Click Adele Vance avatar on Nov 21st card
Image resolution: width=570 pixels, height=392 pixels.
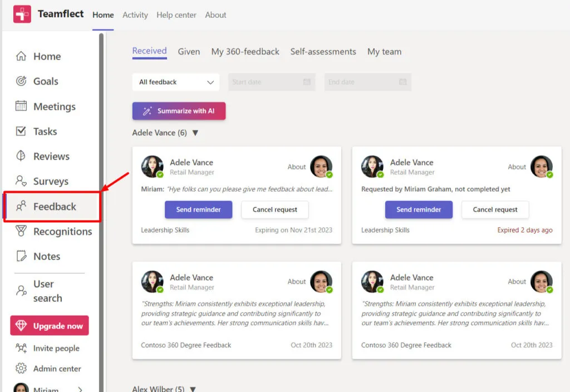pos(153,166)
